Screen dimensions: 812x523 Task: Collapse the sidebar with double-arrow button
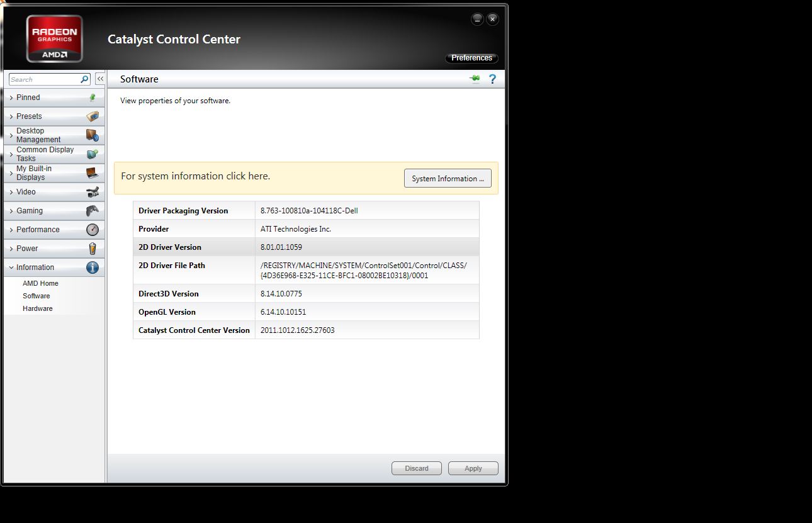point(100,79)
